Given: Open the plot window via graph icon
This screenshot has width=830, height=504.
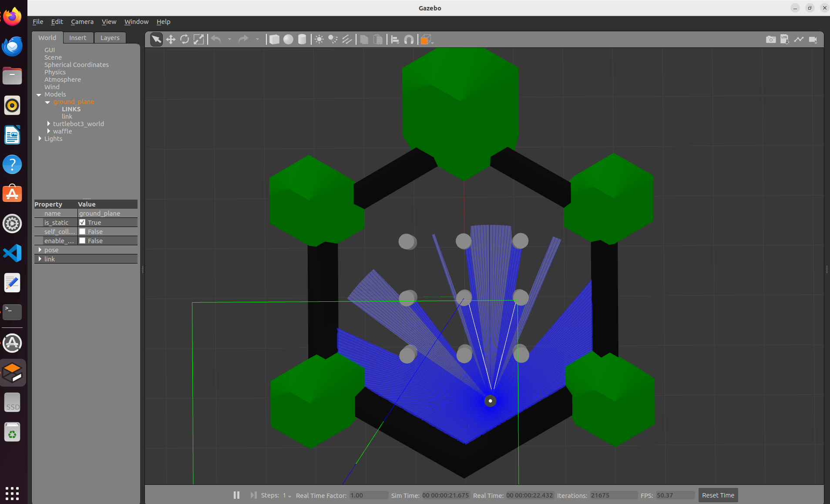Looking at the screenshot, I should 800,39.
